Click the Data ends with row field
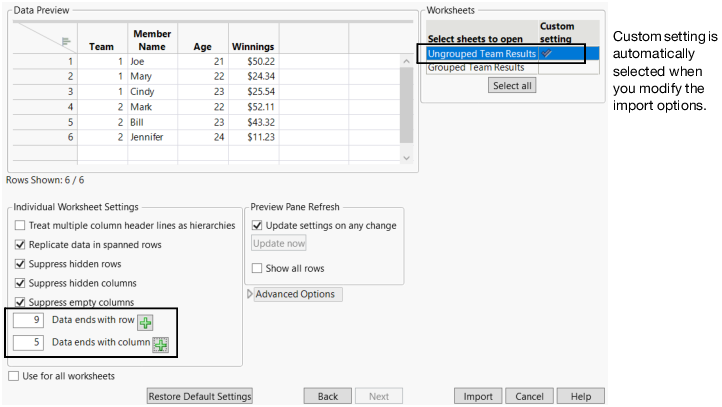 click(x=28, y=320)
